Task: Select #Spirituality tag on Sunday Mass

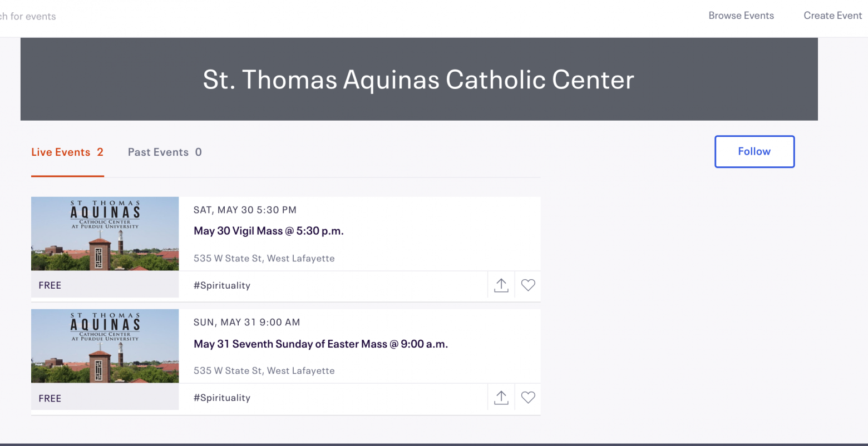Action: pos(222,398)
